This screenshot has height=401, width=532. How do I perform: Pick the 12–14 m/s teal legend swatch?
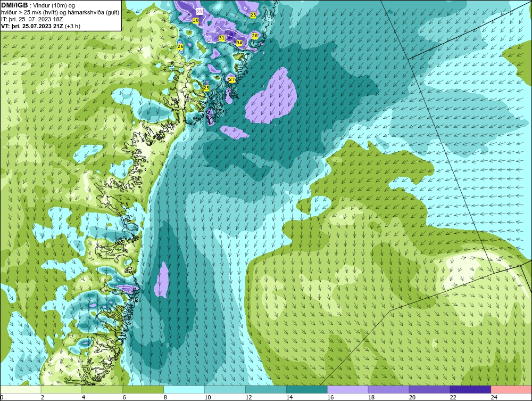266,389
